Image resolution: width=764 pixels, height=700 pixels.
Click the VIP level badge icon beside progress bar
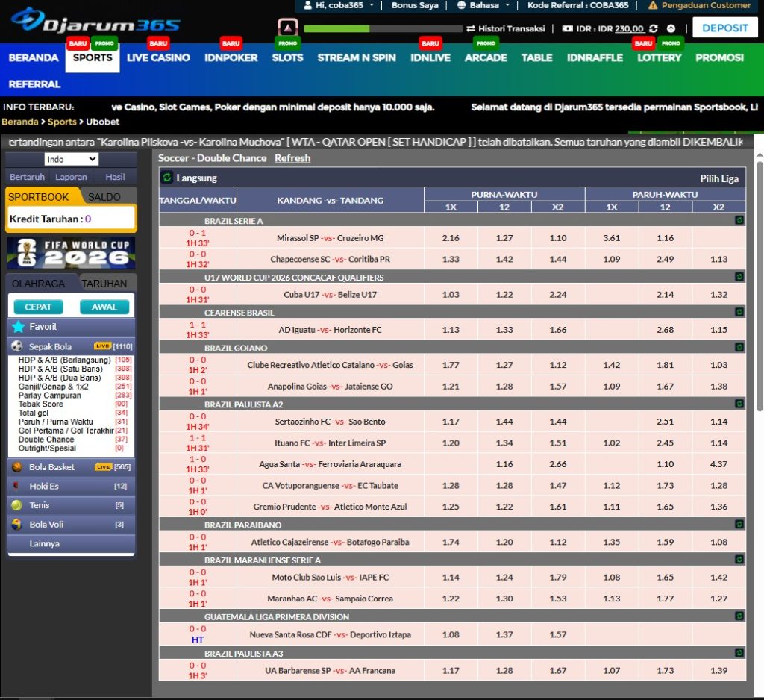coord(287,28)
